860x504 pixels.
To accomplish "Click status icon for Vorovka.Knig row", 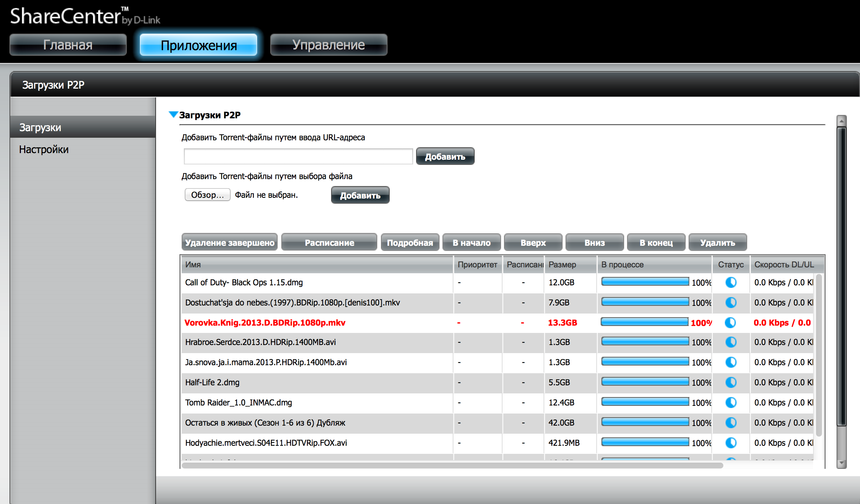I will 730,323.
